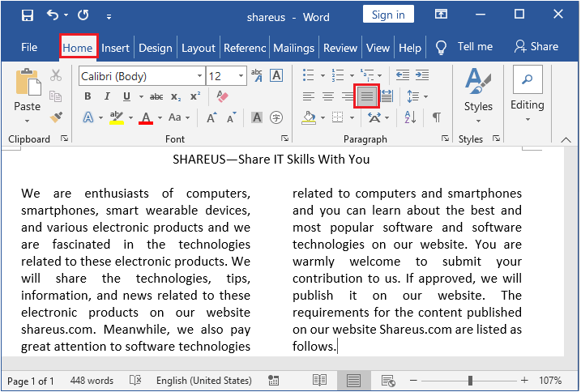Toggle Superscript formatting

[195, 96]
